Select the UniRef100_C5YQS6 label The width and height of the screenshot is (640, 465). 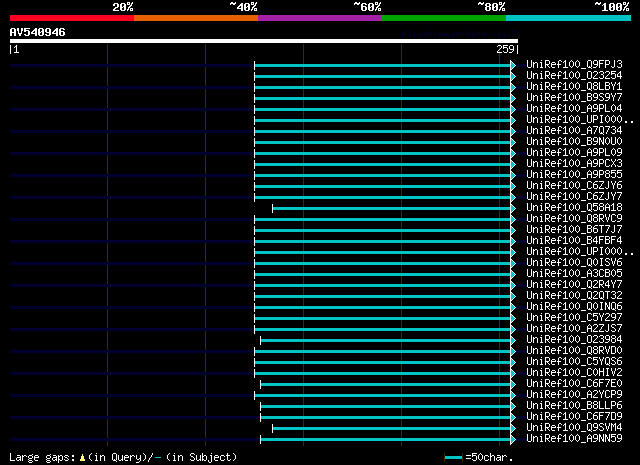click(x=574, y=362)
